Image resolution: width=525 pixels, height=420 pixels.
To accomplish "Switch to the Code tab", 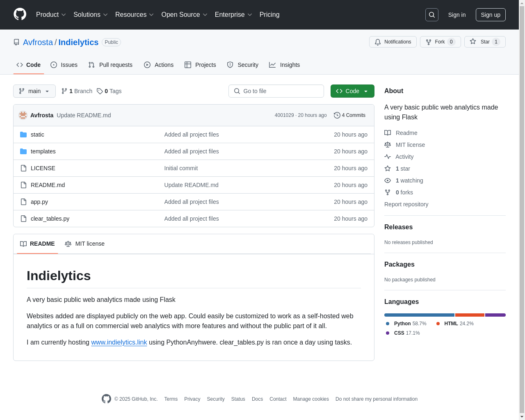I will [29, 65].
